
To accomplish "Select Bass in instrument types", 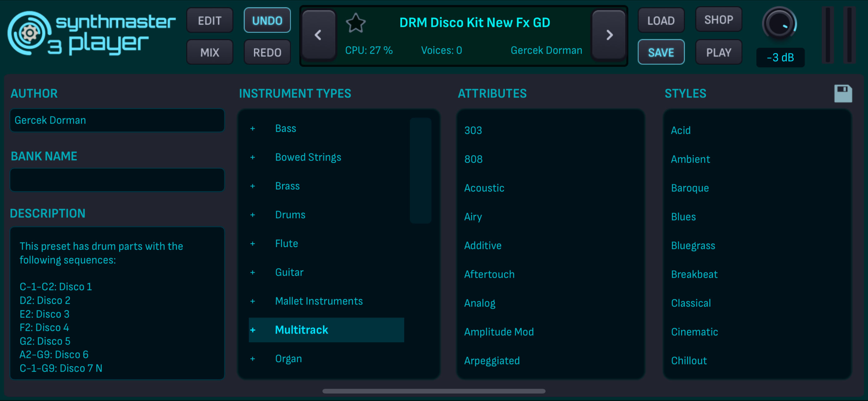I will [285, 129].
